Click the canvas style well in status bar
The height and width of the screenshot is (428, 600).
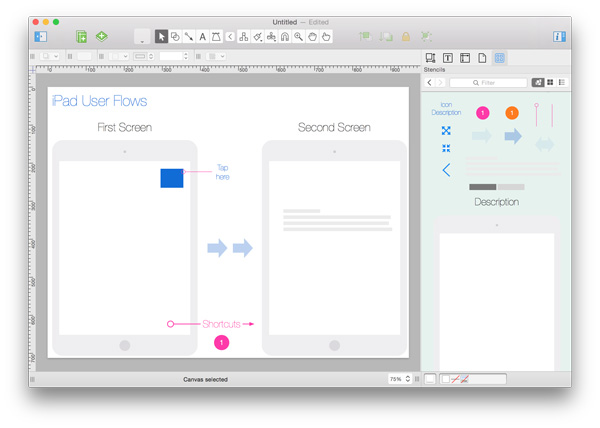pyautogui.click(x=430, y=379)
